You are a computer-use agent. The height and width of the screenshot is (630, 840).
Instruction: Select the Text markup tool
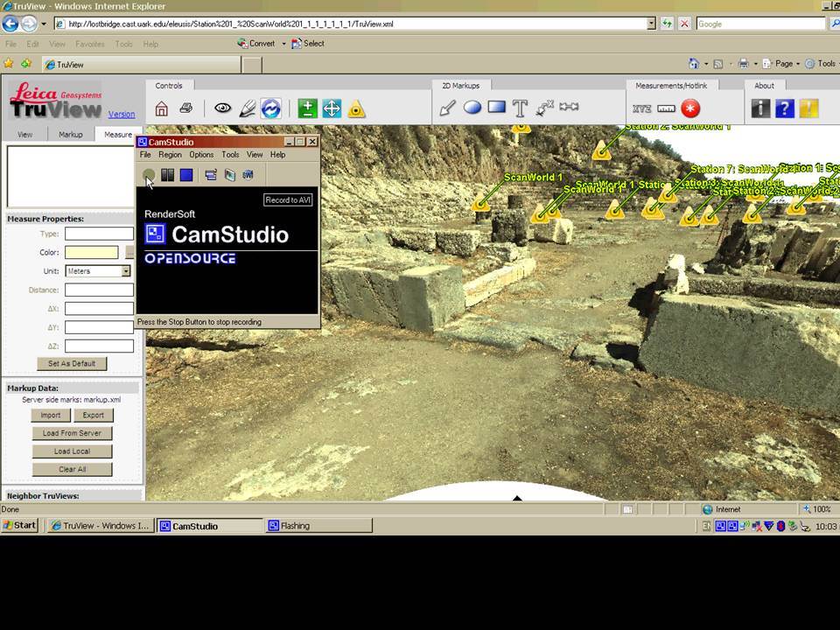click(x=520, y=108)
